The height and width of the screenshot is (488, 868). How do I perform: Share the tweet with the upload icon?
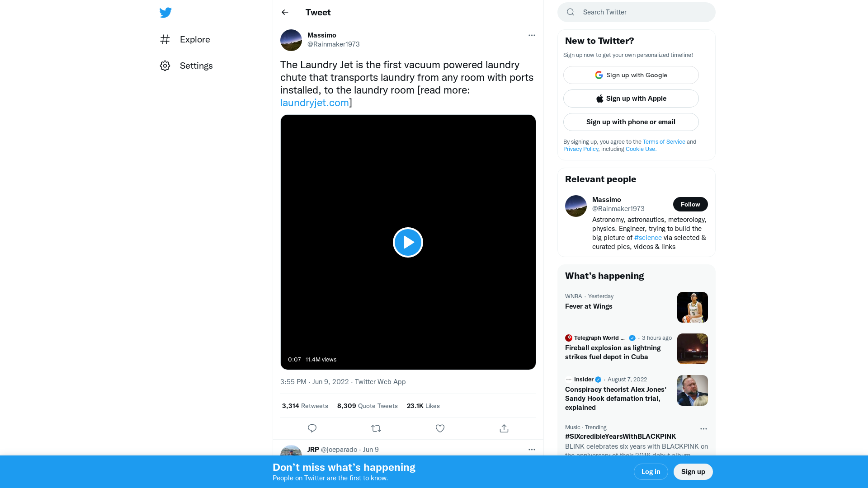tap(504, 428)
